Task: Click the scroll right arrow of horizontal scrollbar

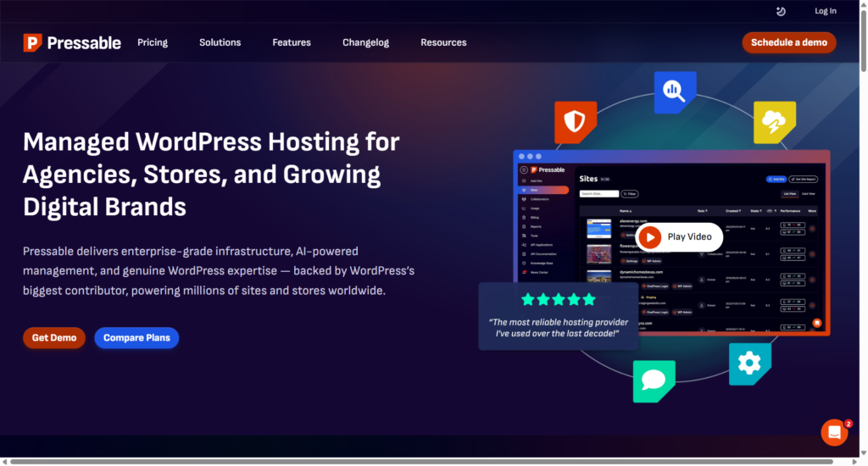Action: click(x=854, y=462)
